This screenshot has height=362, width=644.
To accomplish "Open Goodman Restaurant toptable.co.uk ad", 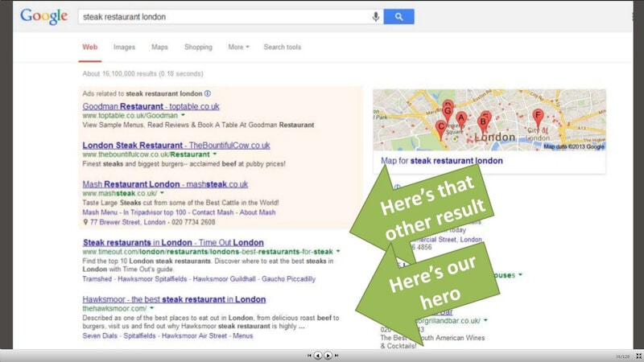I will [x=151, y=106].
